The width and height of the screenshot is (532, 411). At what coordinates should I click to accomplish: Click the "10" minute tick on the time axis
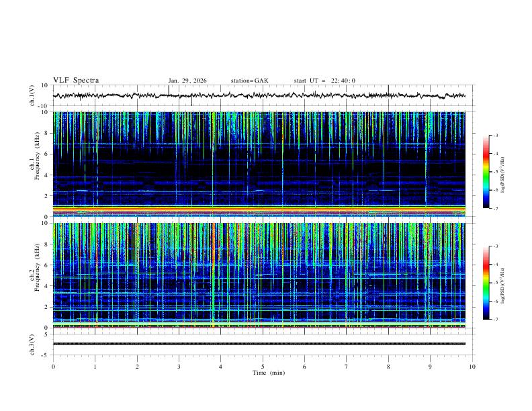(x=472, y=367)
